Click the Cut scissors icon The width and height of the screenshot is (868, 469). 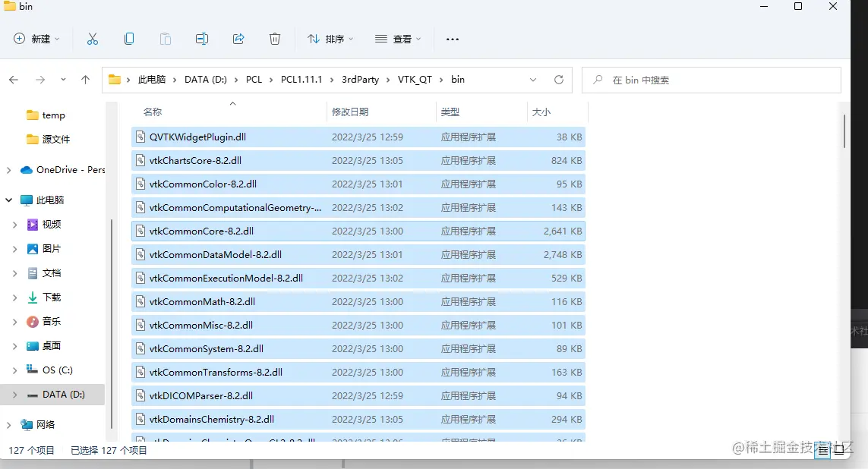pos(93,39)
